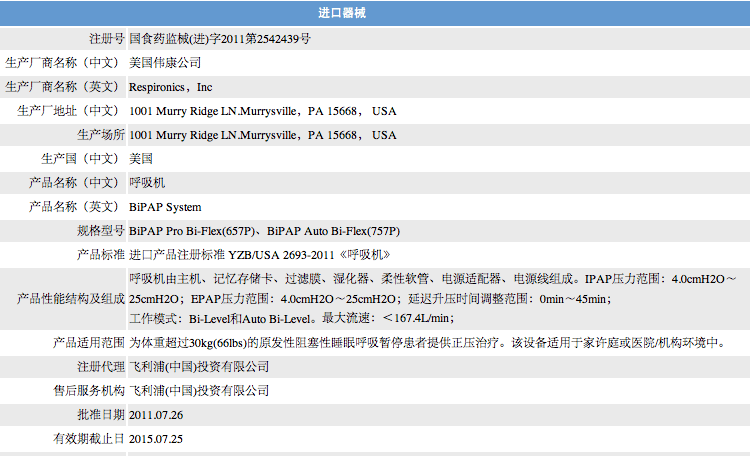Select product name 呼吸机
Screen dimensions: 750x456
(147, 182)
